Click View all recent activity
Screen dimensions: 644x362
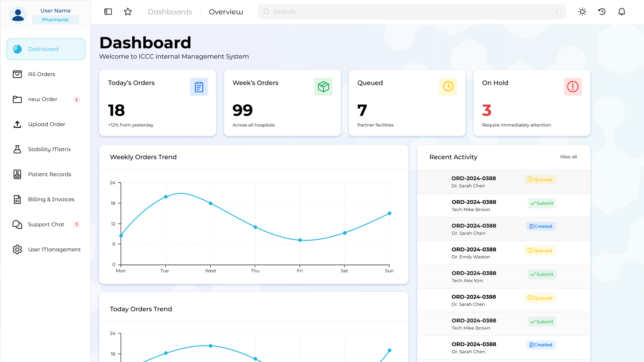click(568, 157)
